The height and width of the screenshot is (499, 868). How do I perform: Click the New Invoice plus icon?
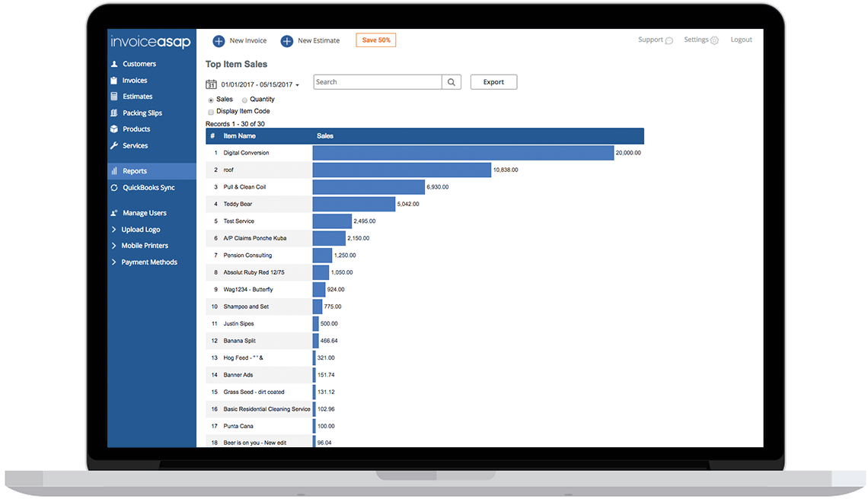219,41
